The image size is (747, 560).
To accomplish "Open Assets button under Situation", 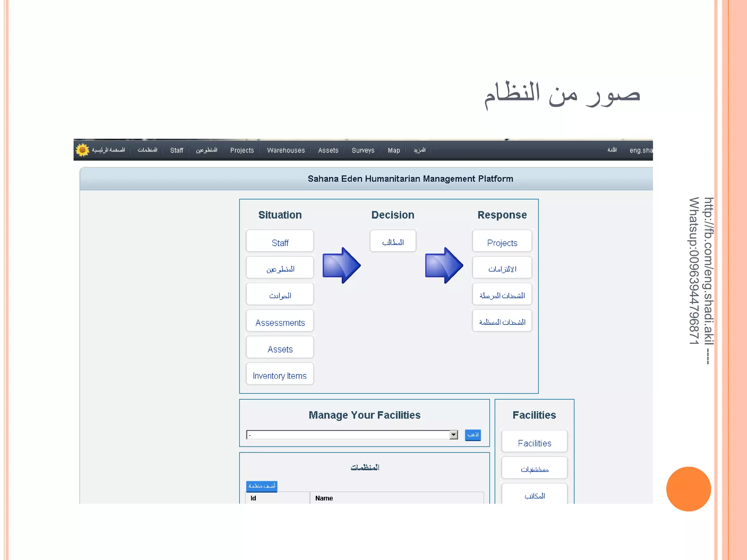I will (280, 347).
